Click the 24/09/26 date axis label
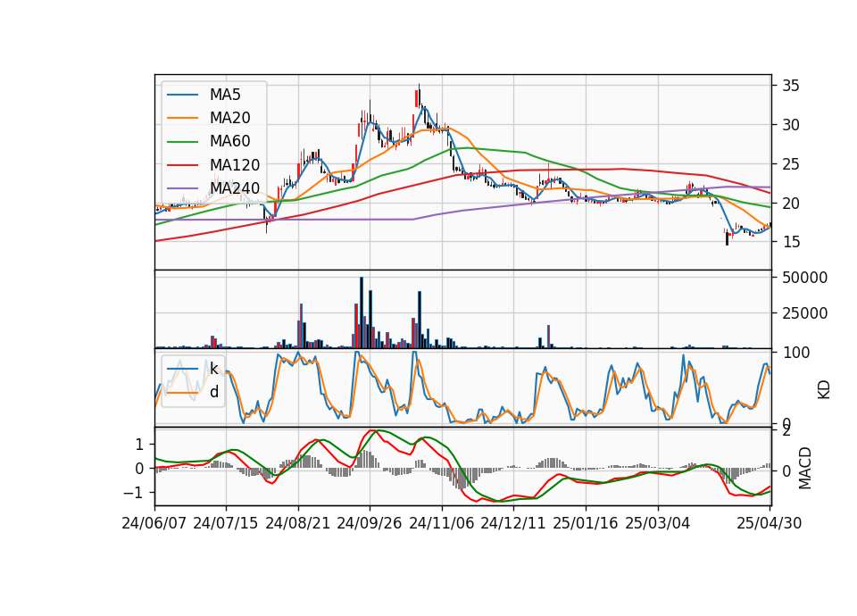This screenshot has height=616, width=857. (370, 523)
